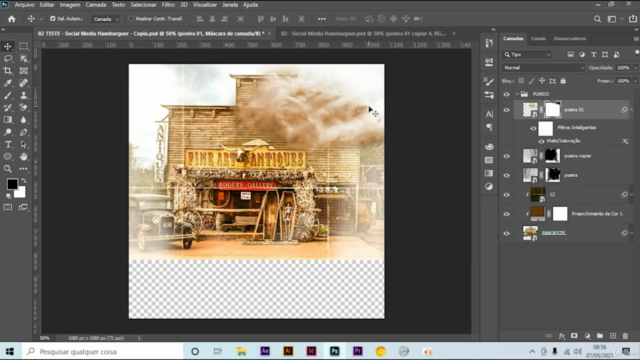
Task: Click brown fill thumbnail of Preenchimento de Cor 1
Action: point(537,213)
